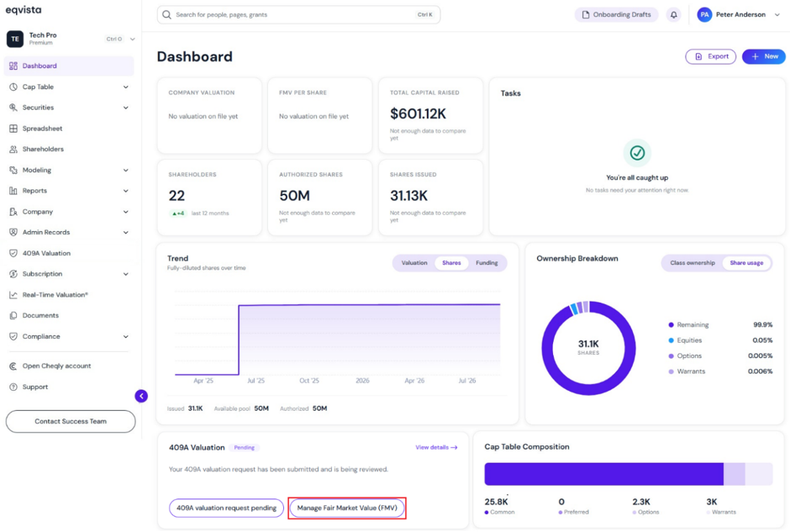
Task: Click the Cap Table Composition bar
Action: pos(629,474)
